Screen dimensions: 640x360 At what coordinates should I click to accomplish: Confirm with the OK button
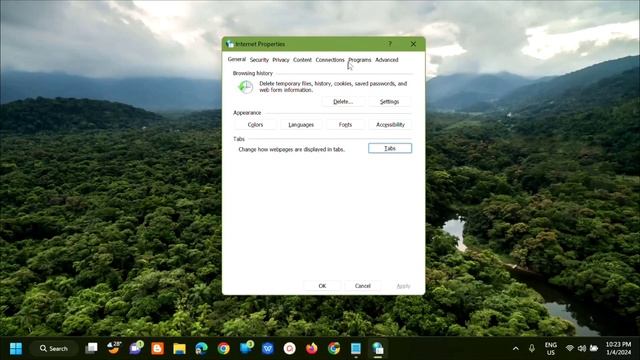click(322, 286)
